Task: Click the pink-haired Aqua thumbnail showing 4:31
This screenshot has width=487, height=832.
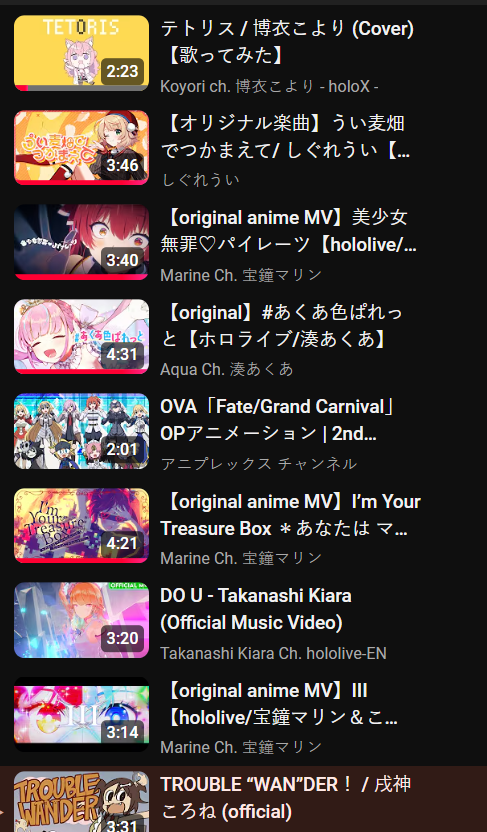Action: 81,336
